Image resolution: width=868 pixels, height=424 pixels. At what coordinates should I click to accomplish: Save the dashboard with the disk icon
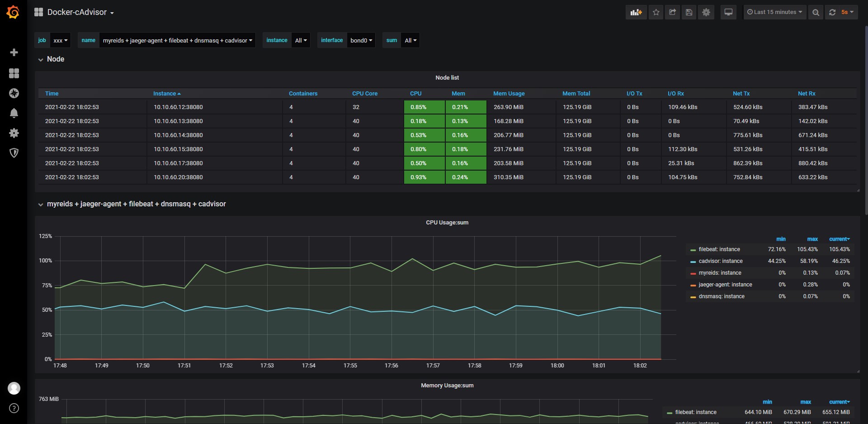point(689,12)
